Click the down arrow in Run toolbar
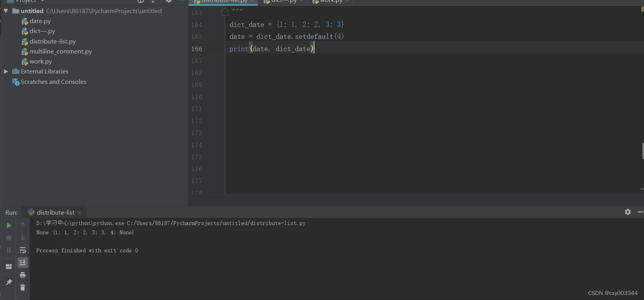The image size is (644, 300). click(23, 238)
